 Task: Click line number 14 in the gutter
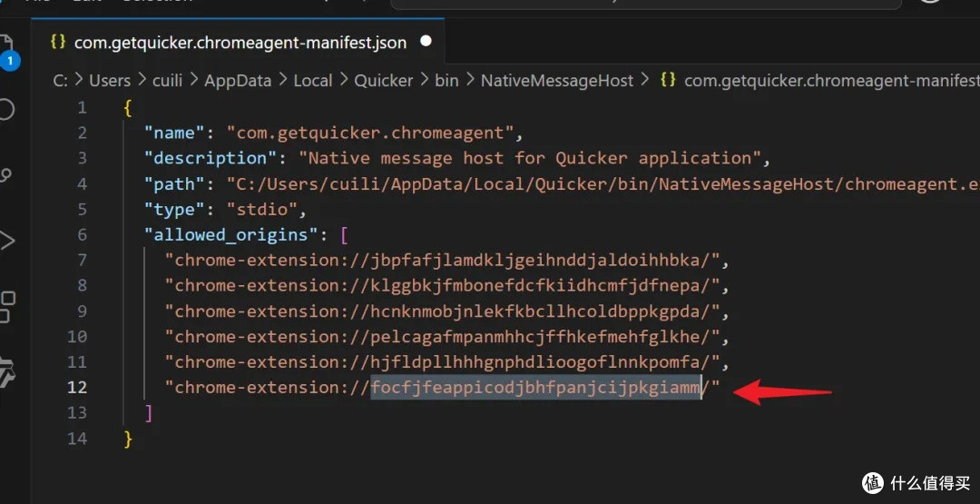click(77, 438)
